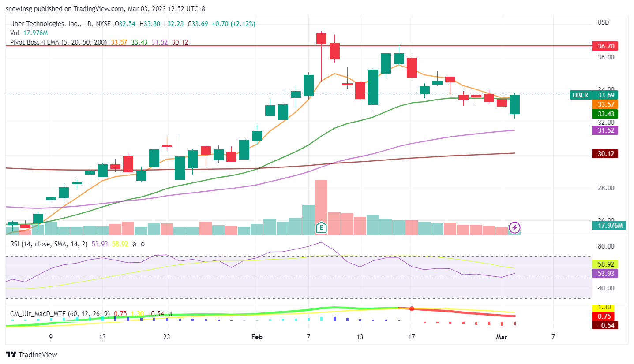Click the 'O32.54' open value in header
Screen dimensions: 634x364
click(125, 23)
